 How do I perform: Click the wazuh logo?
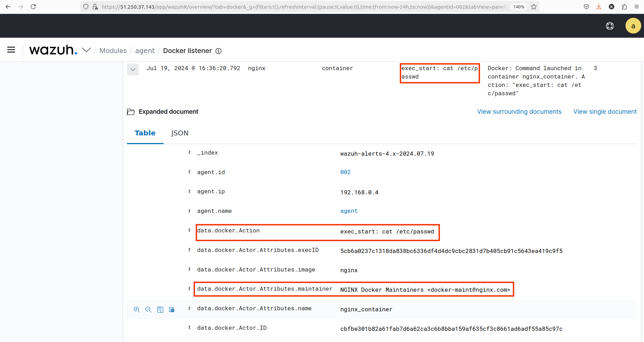53,50
